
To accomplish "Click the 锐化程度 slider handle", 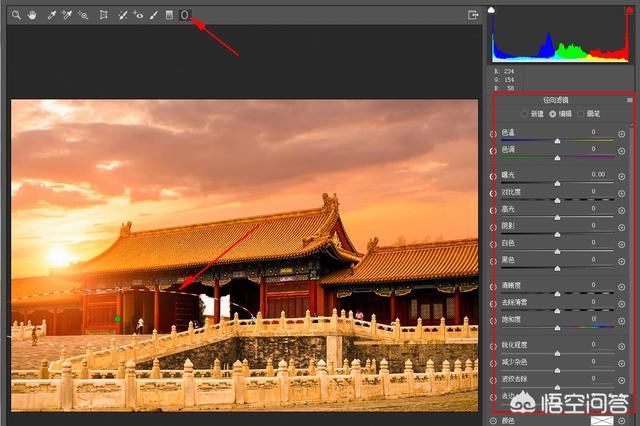I will coord(557,353).
